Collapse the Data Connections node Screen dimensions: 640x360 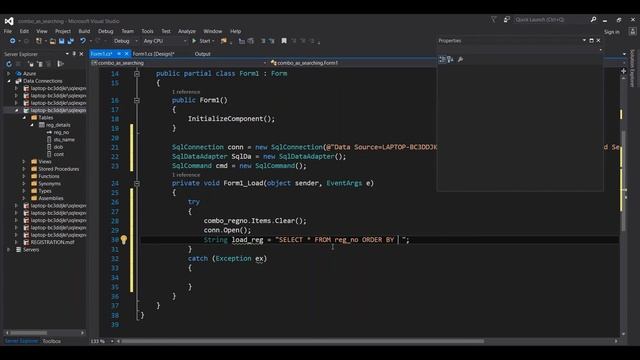[x=9, y=81]
